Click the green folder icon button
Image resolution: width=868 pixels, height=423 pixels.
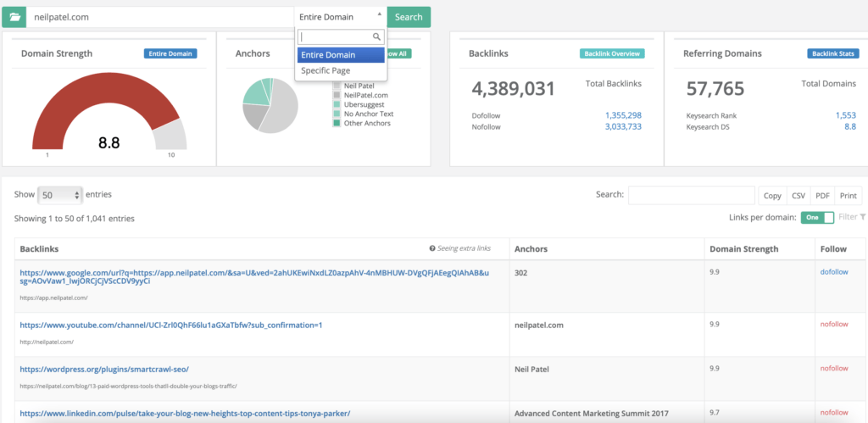click(x=14, y=17)
